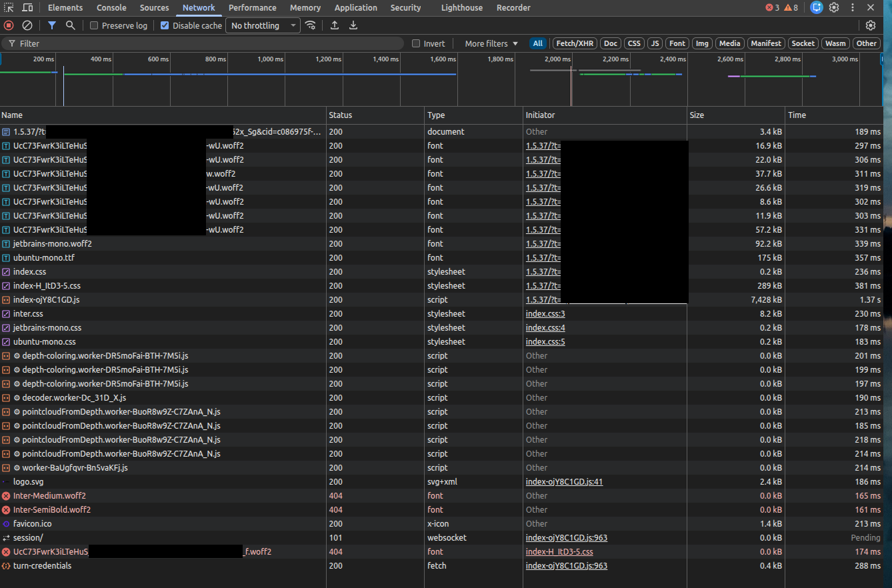892x588 pixels.
Task: Open the network search magnifier
Action: [71, 25]
